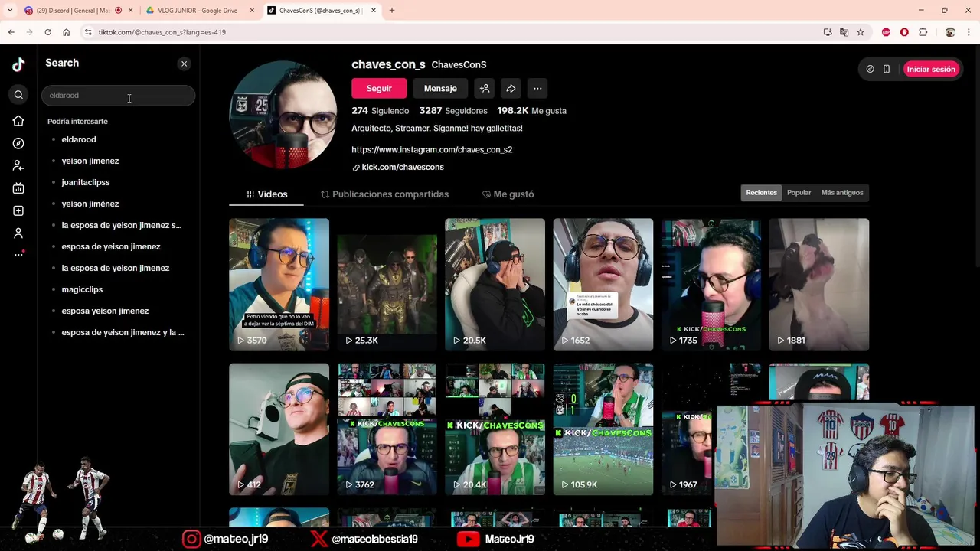The width and height of the screenshot is (980, 551).
Task: Open the video with 1881 views
Action: 819,285
